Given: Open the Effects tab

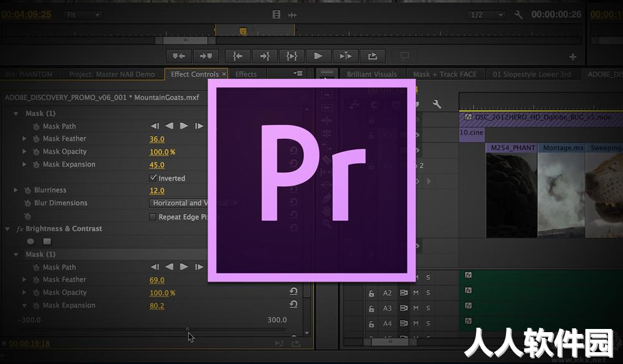Looking at the screenshot, I should tap(246, 74).
